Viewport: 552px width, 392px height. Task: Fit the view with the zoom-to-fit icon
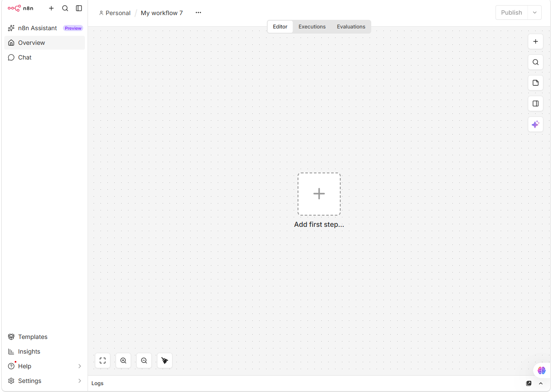[103, 361]
